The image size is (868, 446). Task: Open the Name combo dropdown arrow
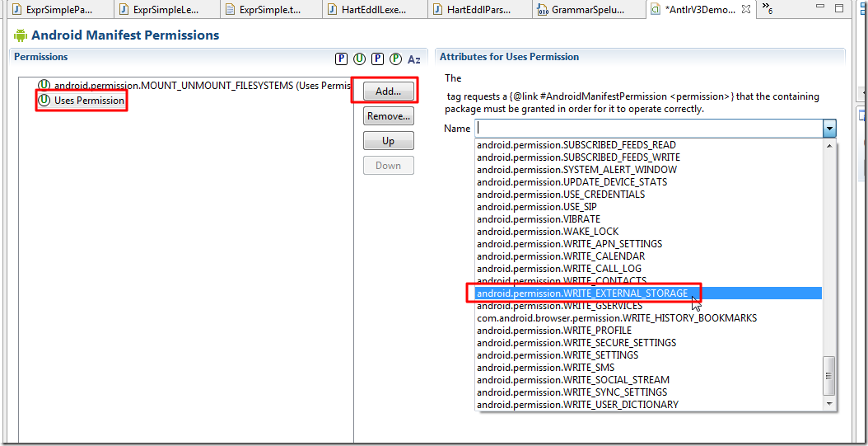click(828, 129)
